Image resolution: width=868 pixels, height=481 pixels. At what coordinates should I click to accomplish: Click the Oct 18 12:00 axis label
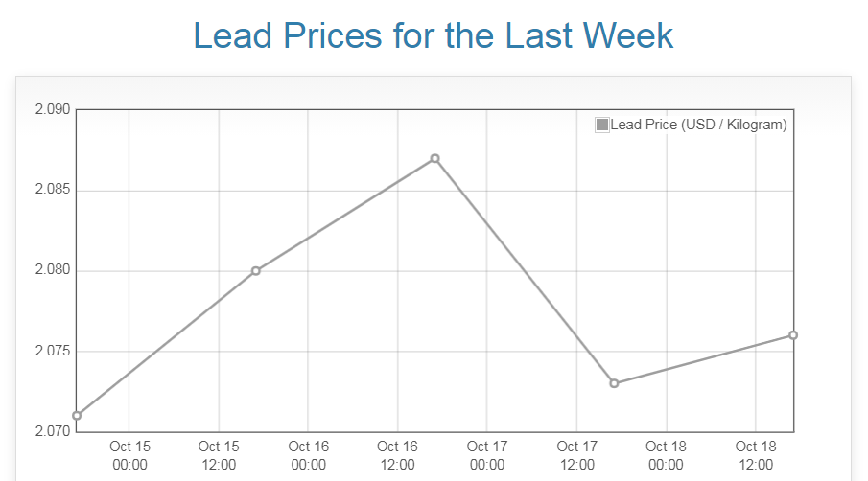tap(755, 455)
